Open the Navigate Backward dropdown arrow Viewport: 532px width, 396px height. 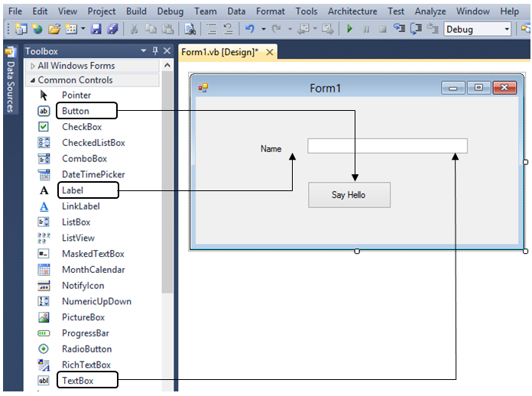[315, 29]
